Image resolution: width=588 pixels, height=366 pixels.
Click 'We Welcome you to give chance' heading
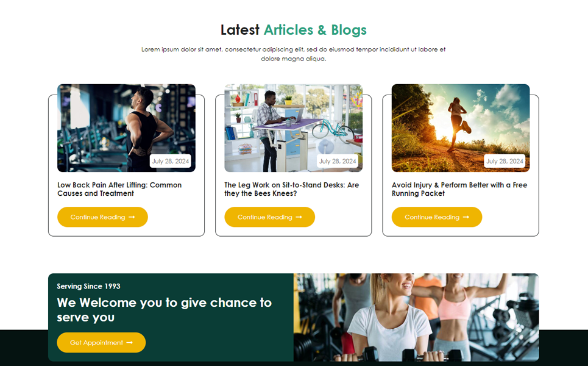[165, 310]
